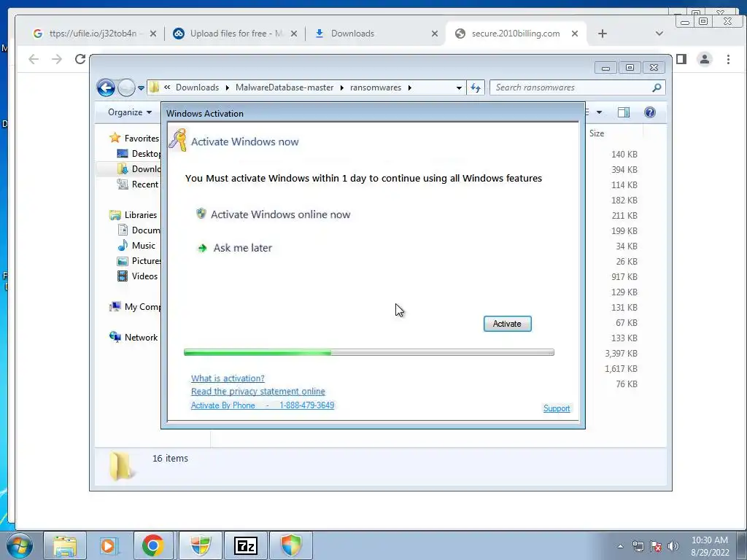The height and width of the screenshot is (560, 747).
Task: Toggle Chrome side panel icon
Action: tap(681, 58)
